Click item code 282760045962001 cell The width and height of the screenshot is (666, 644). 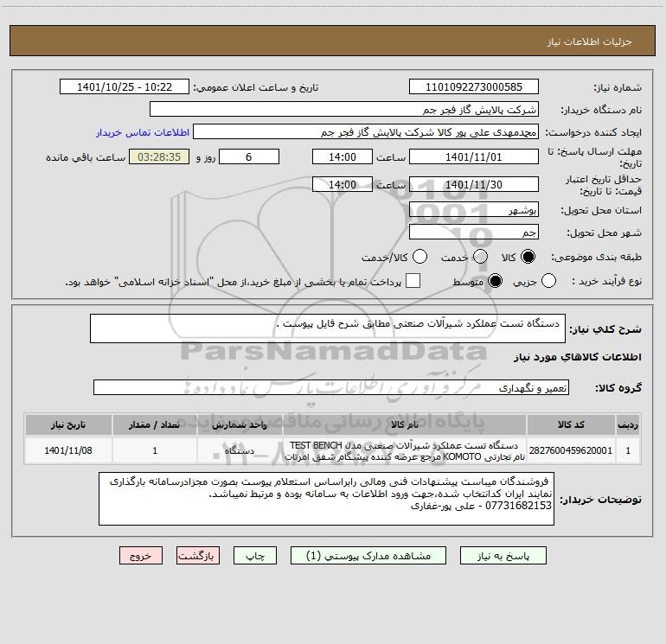[571, 450]
